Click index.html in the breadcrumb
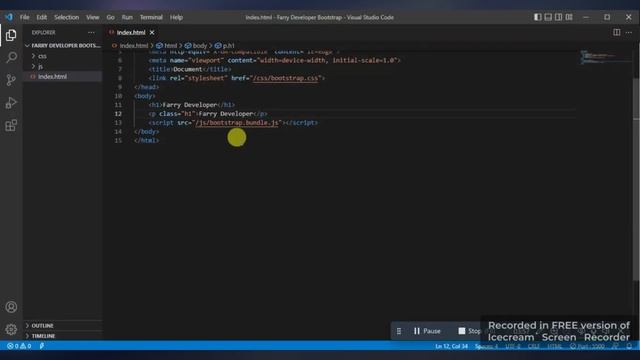 [x=133, y=46]
